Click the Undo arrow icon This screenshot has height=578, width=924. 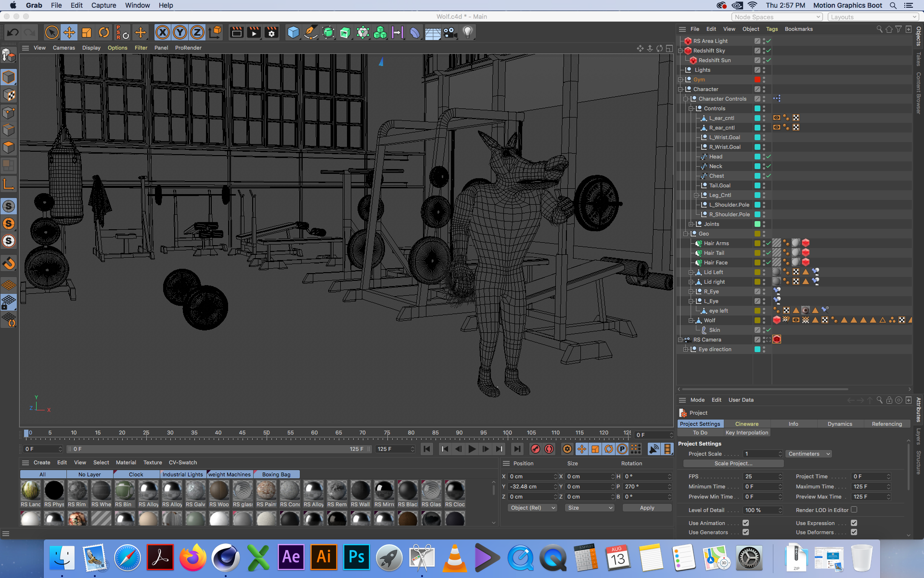click(x=13, y=33)
